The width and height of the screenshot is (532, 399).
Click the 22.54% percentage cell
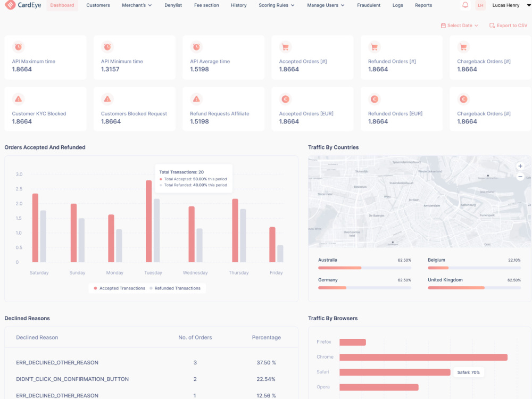tap(265, 379)
